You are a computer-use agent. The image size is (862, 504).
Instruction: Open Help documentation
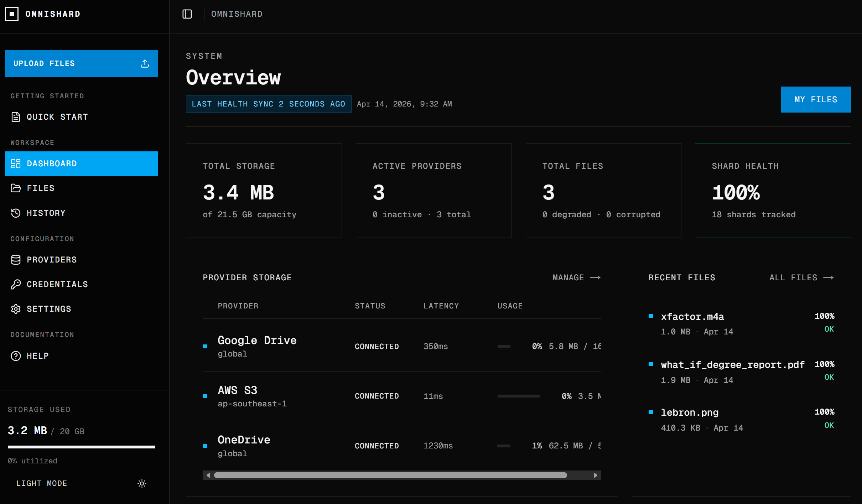82,356
